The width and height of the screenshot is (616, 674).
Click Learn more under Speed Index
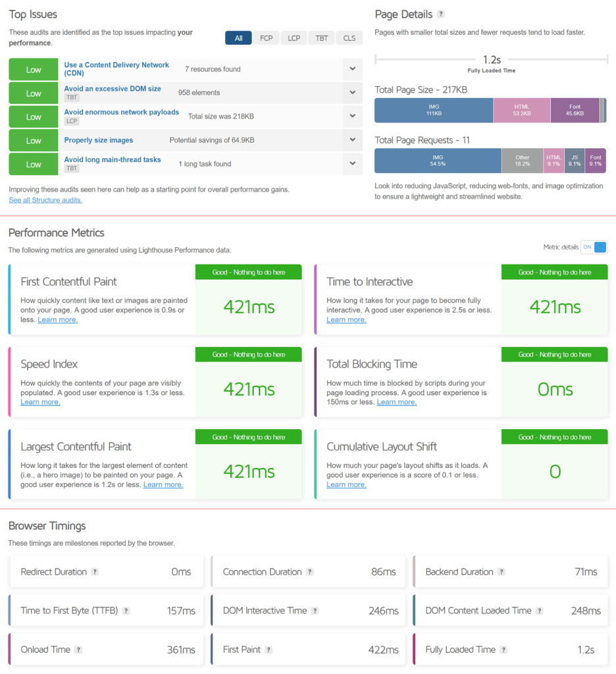point(40,402)
